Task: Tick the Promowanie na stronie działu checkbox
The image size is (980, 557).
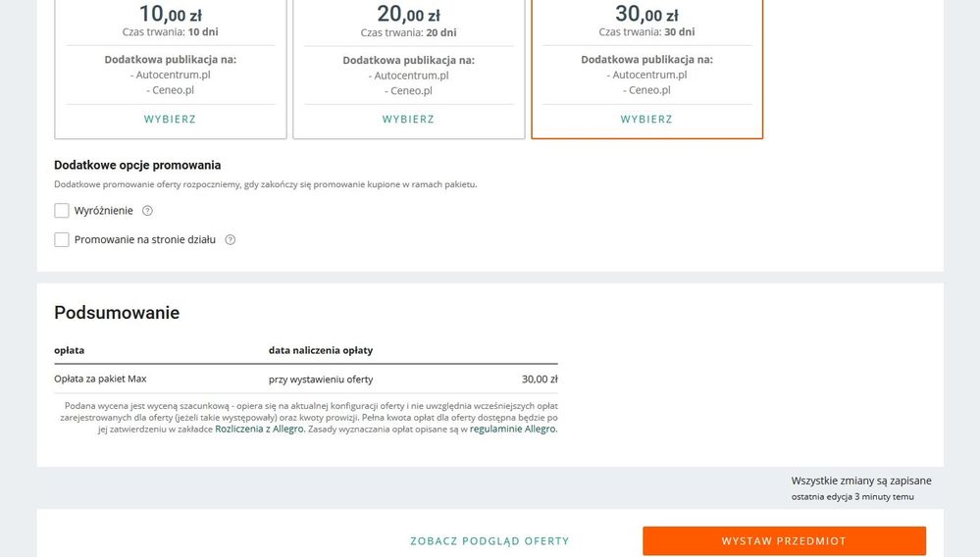Action: pyautogui.click(x=62, y=240)
